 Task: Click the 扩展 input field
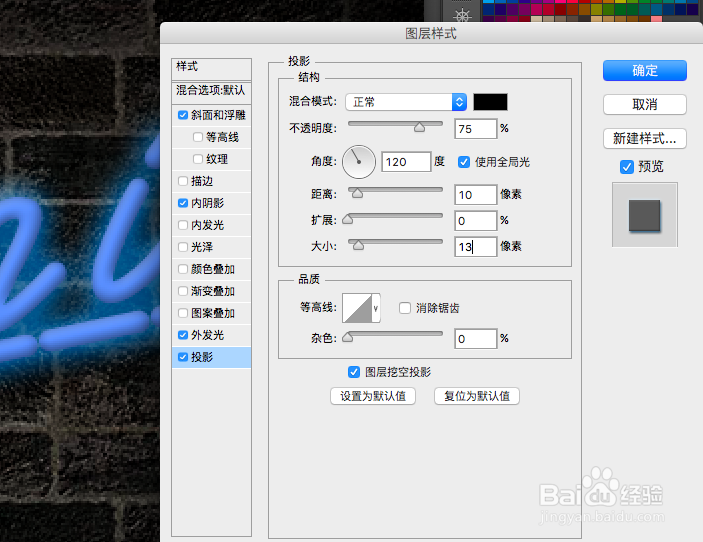click(476, 221)
